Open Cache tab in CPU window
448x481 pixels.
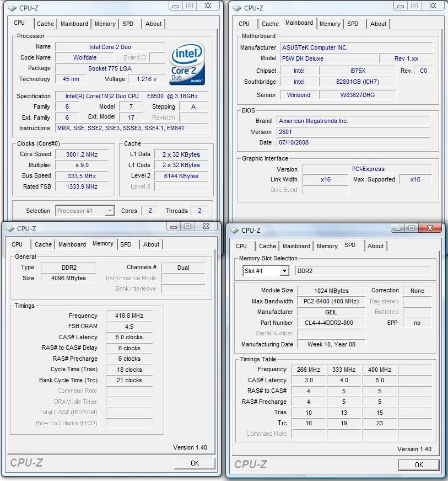[x=45, y=24]
